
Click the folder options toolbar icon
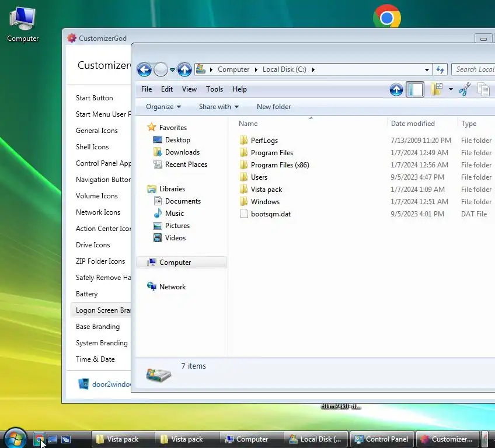pyautogui.click(x=437, y=89)
